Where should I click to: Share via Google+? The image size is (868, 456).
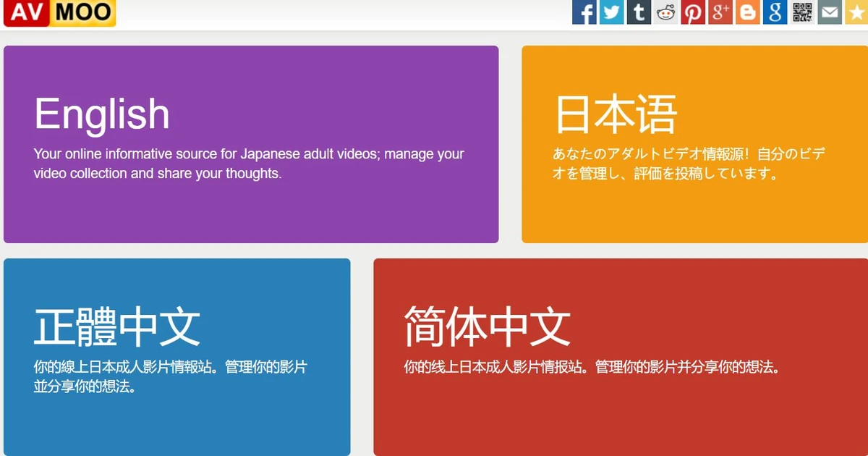[x=720, y=12]
